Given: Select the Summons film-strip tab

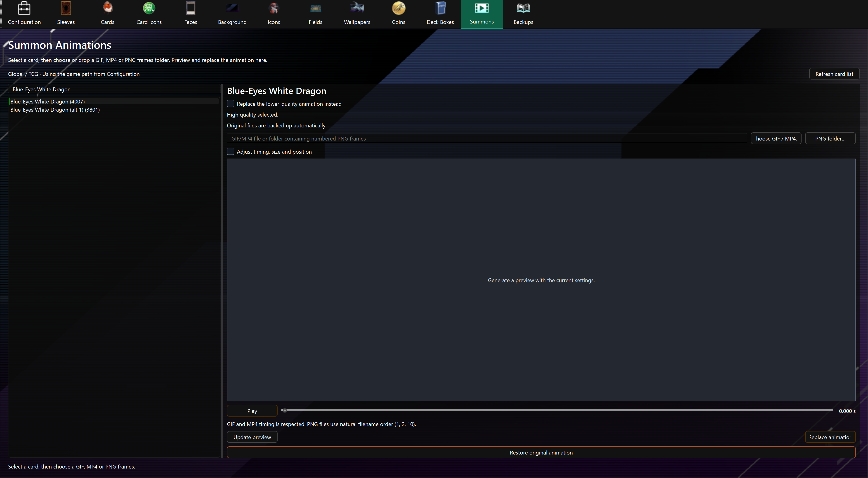Looking at the screenshot, I should [482, 14].
